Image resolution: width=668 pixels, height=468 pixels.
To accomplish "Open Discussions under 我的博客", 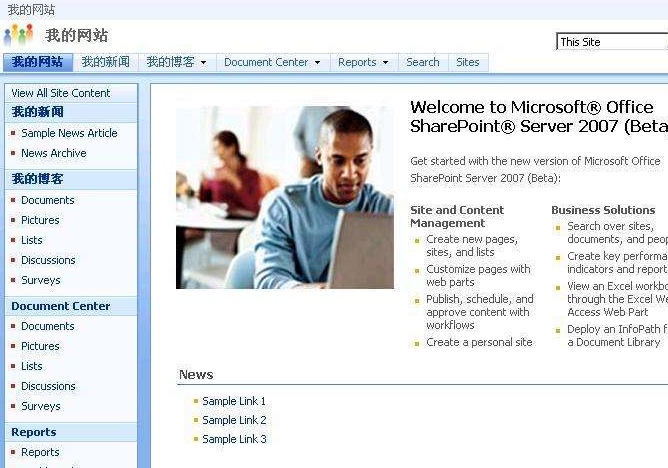I will point(48,260).
